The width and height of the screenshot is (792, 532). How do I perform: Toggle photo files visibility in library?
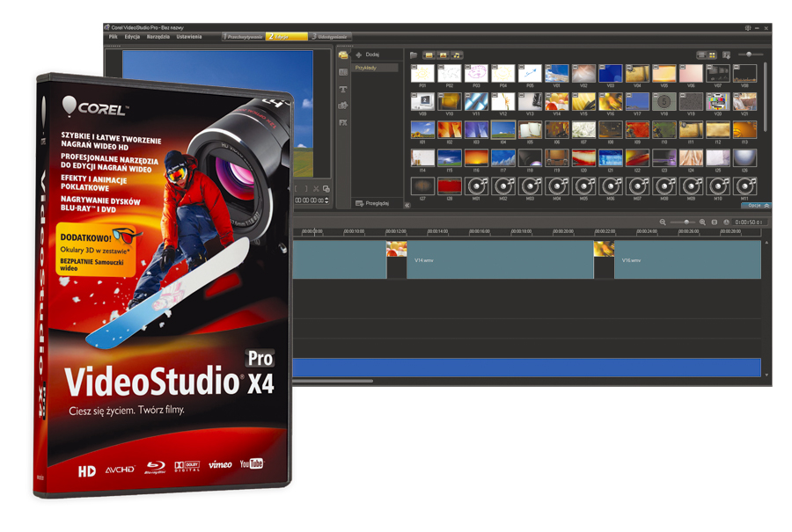click(x=443, y=55)
